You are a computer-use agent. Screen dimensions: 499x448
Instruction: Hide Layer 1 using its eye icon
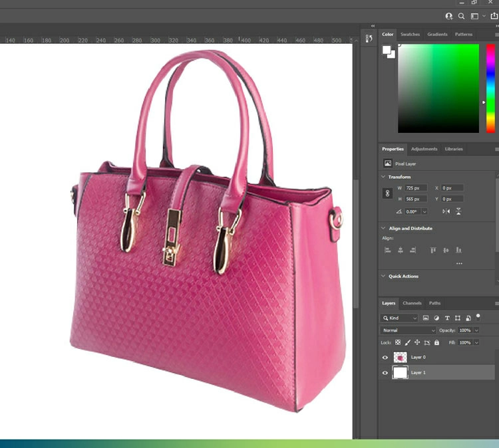[x=385, y=373]
